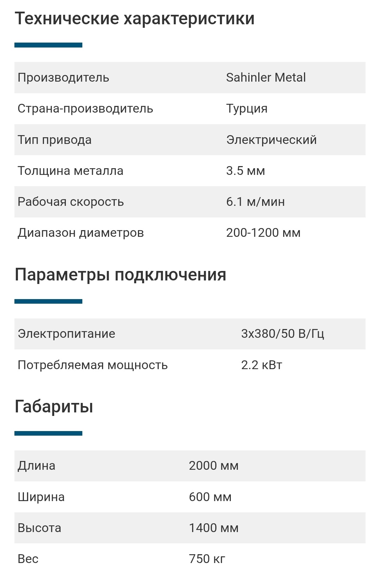The image size is (380, 588).
Task: Click the "Турция" country value
Action: (x=247, y=108)
